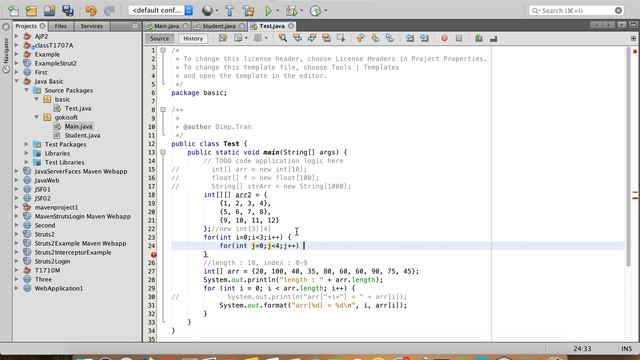This screenshot has width=640, height=360.
Task: Click the New Project toolbar icon
Action: coord(31,11)
